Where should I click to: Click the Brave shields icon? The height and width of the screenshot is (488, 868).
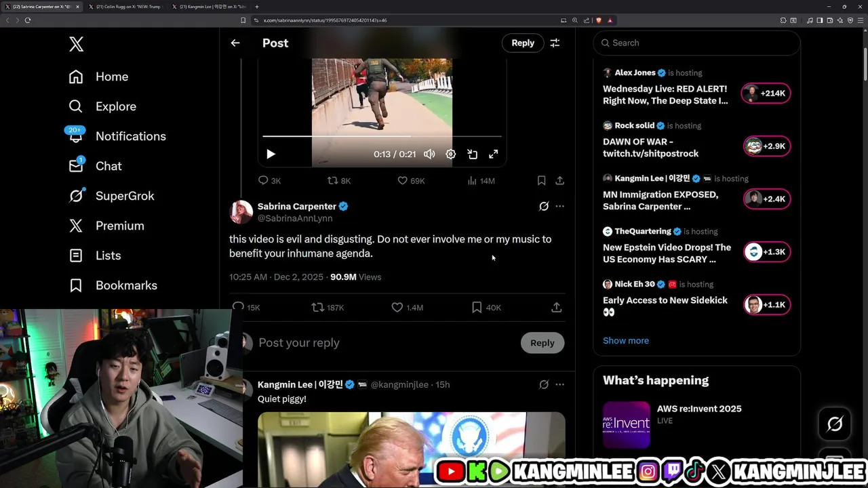599,20
